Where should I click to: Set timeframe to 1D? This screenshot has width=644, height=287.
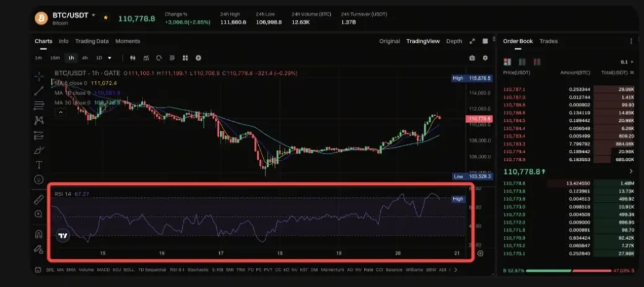coord(99,58)
